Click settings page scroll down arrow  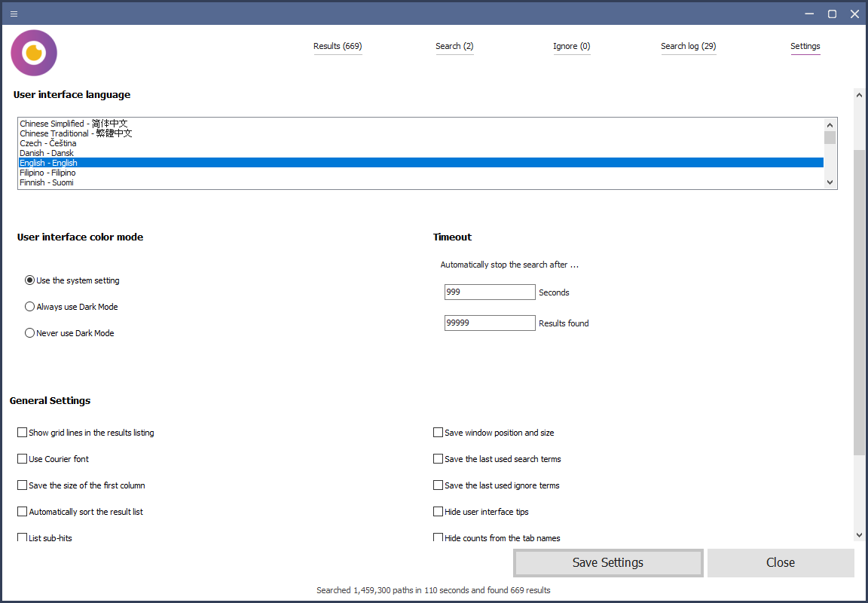tap(859, 535)
